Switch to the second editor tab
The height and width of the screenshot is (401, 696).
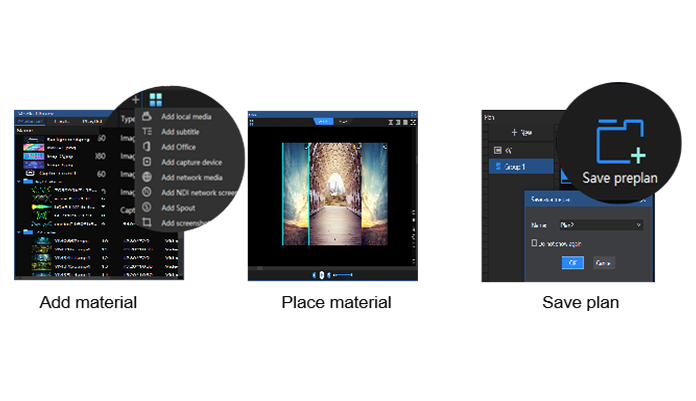pos(343,121)
